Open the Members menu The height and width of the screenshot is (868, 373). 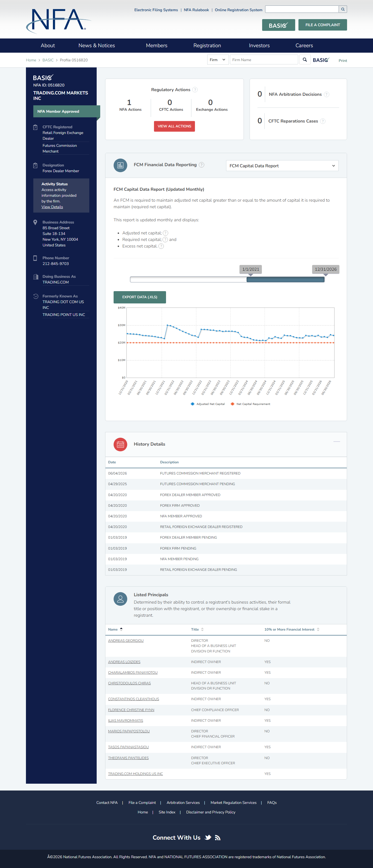pos(156,46)
